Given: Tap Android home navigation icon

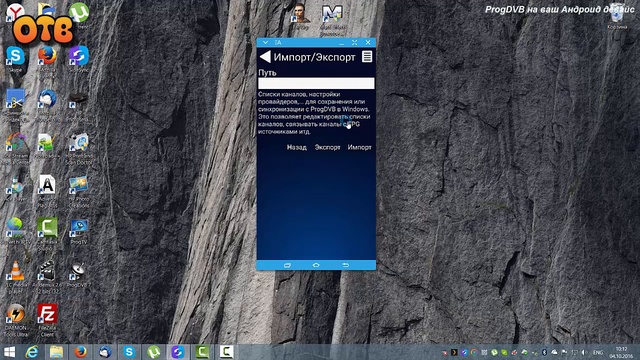Looking at the screenshot, I should coord(316,265).
